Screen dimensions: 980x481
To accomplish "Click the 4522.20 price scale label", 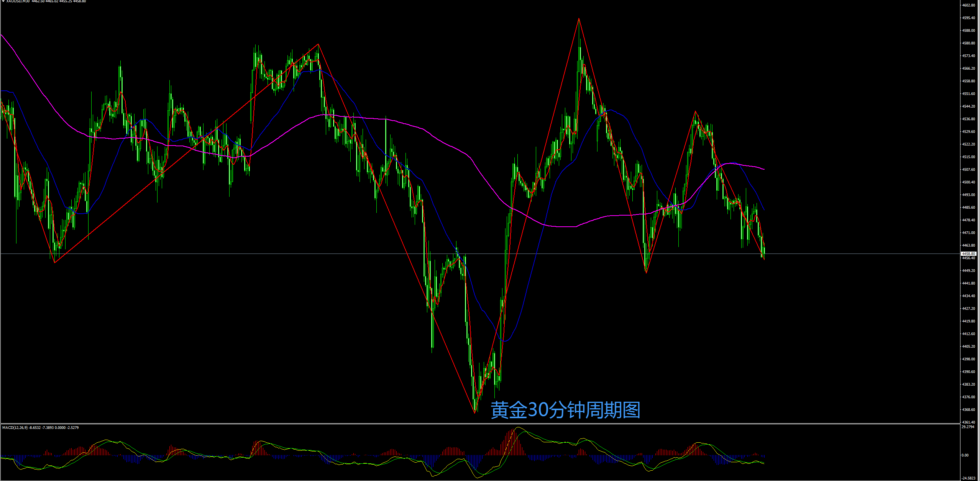I will click(x=969, y=144).
